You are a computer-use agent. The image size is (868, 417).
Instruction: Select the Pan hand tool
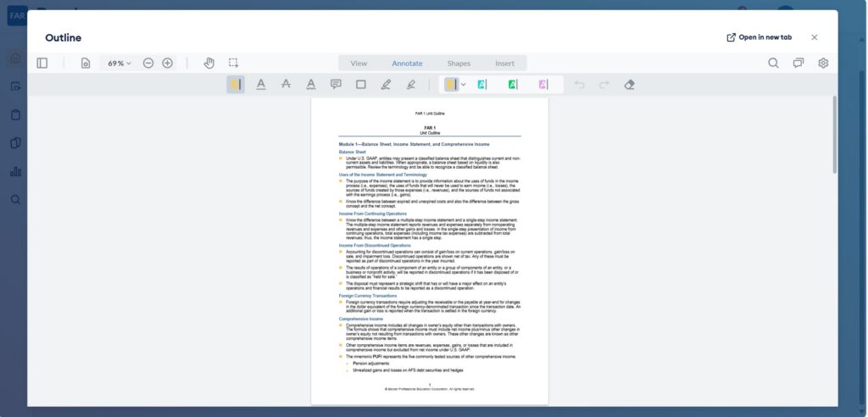click(209, 63)
